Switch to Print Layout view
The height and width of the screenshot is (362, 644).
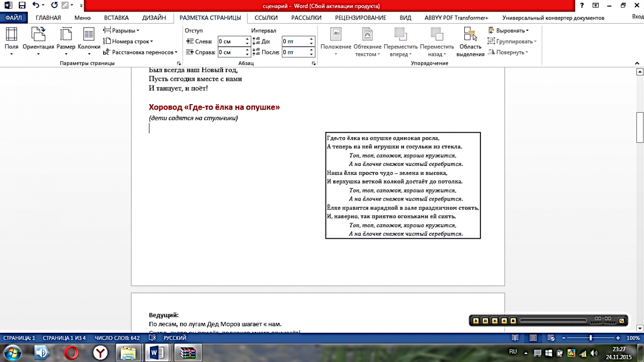[x=533, y=338]
